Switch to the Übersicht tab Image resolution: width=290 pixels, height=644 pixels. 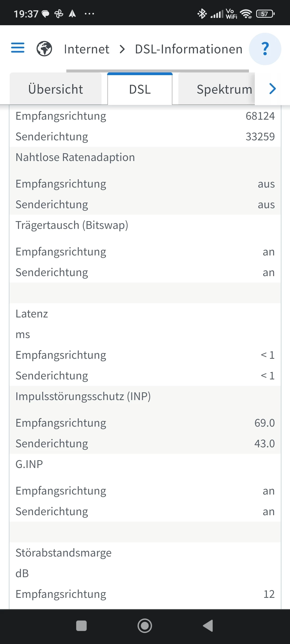[56, 89]
